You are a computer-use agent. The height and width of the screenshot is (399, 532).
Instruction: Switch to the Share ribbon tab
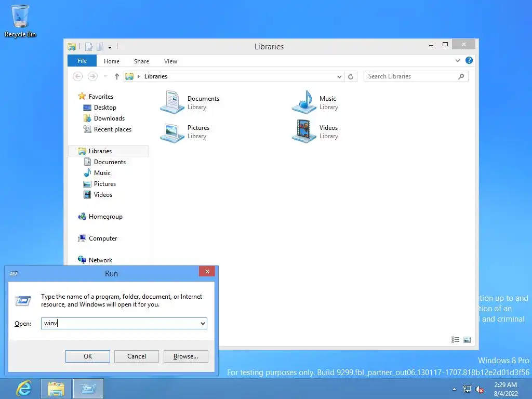click(x=141, y=61)
